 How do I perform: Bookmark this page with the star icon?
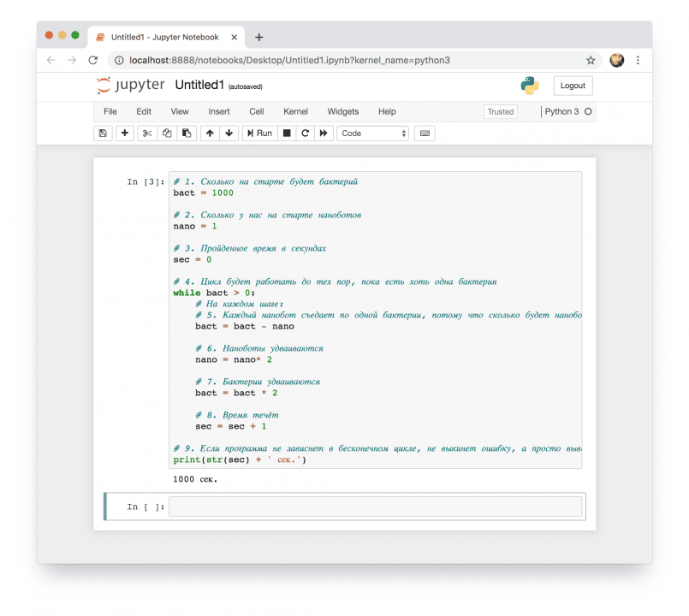click(591, 61)
